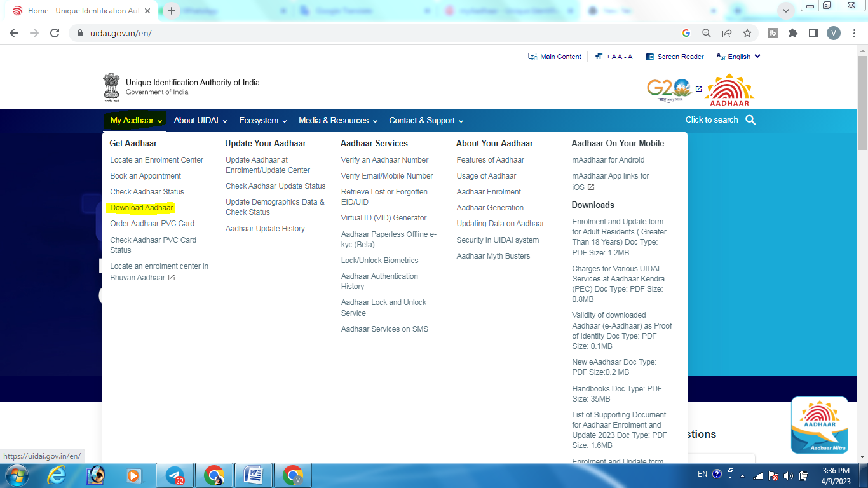Screen dimensions: 868x488
Task: Collapse the My Aadhaar menu
Action: click(x=136, y=120)
